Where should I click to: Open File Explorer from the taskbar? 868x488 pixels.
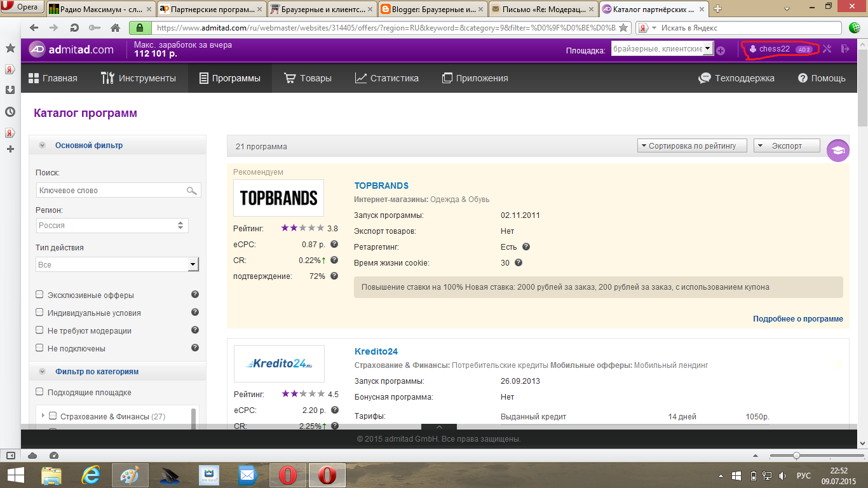(52, 475)
